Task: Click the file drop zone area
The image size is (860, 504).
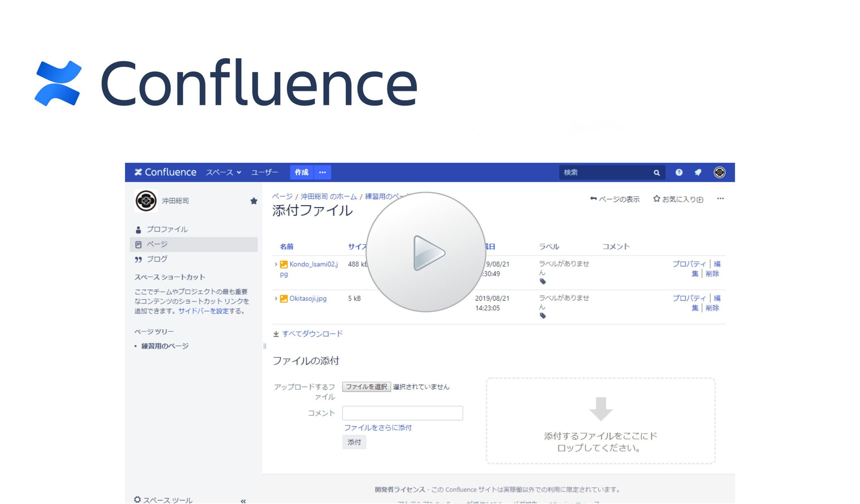Action: 601,421
